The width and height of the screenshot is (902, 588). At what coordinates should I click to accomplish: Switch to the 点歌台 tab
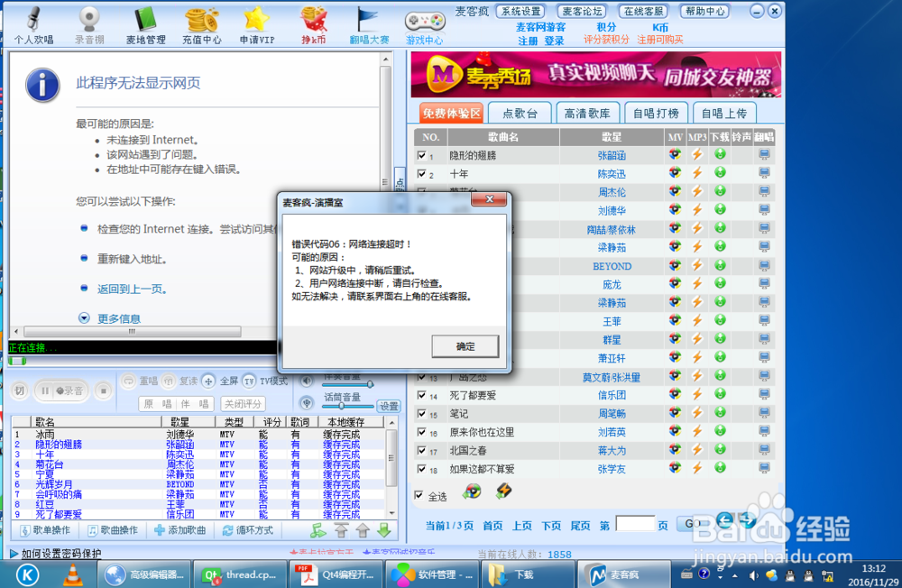[x=520, y=114]
